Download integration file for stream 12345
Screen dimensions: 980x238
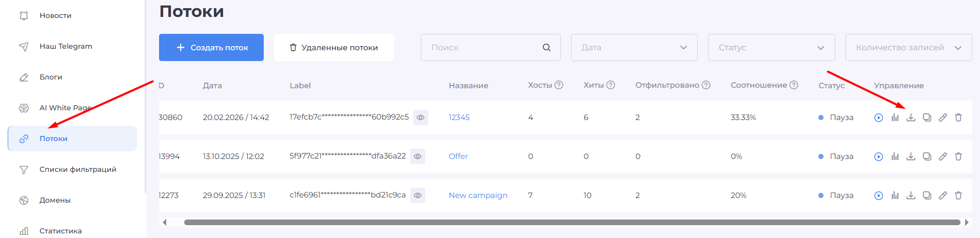point(911,117)
